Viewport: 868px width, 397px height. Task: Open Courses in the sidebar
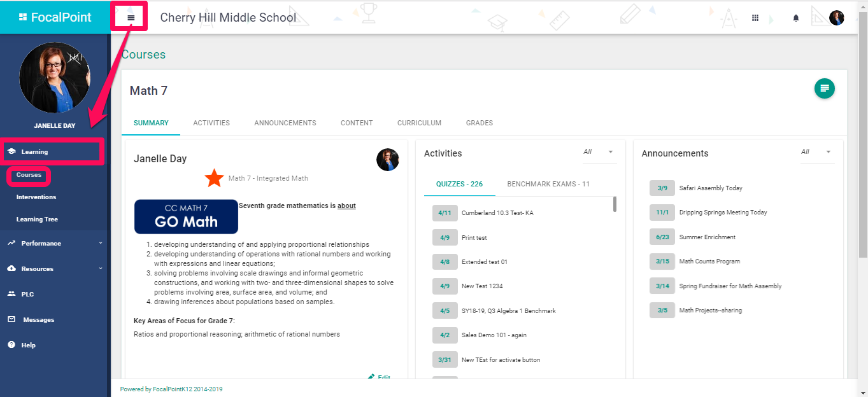(x=29, y=175)
